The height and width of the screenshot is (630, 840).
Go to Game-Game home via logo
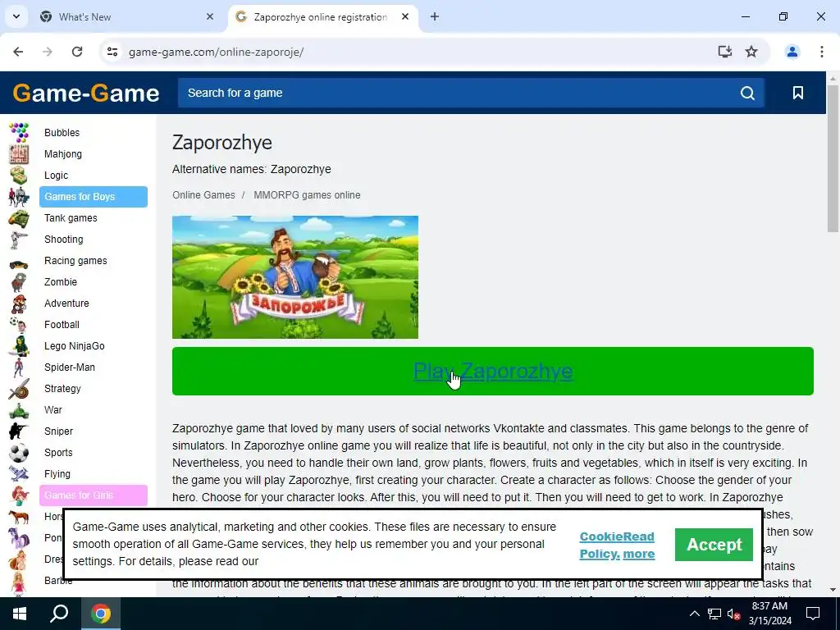tap(85, 94)
